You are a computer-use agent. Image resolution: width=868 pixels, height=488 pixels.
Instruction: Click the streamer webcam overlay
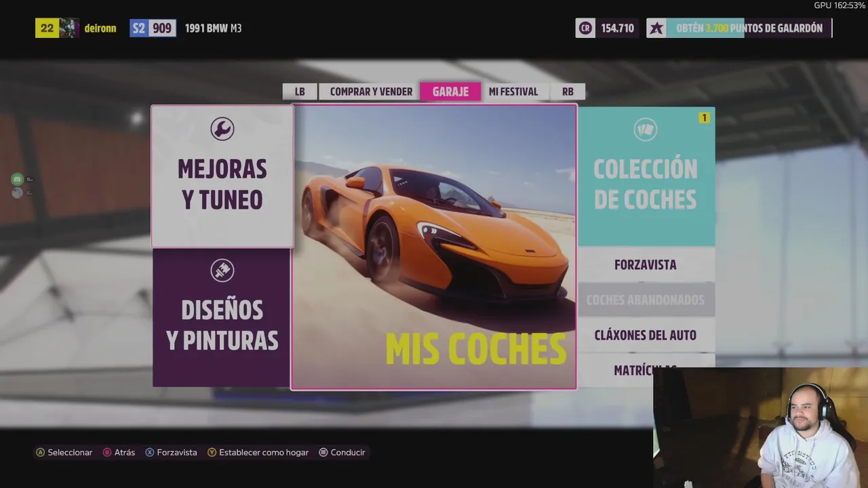click(760, 428)
